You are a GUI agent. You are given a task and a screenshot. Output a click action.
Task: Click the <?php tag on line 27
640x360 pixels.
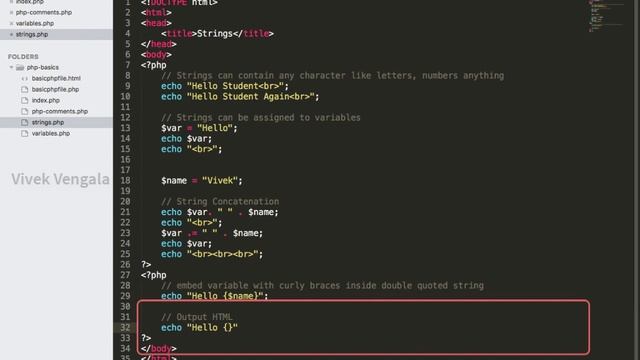click(153, 275)
